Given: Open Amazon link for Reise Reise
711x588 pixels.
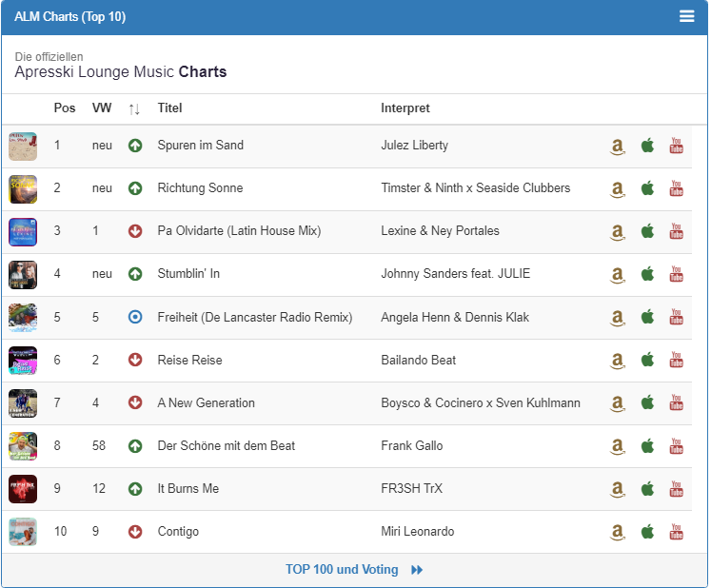Looking at the screenshot, I should click(617, 360).
